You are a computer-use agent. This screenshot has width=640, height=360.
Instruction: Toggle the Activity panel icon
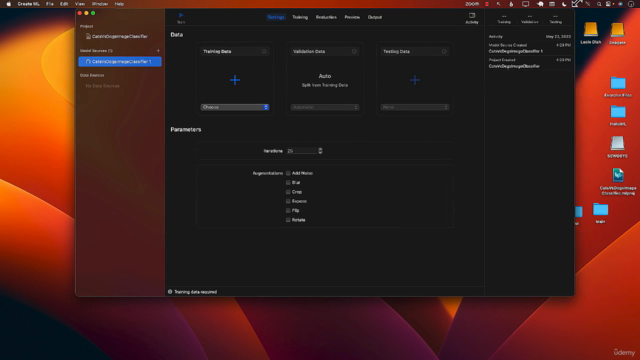[x=472, y=16]
